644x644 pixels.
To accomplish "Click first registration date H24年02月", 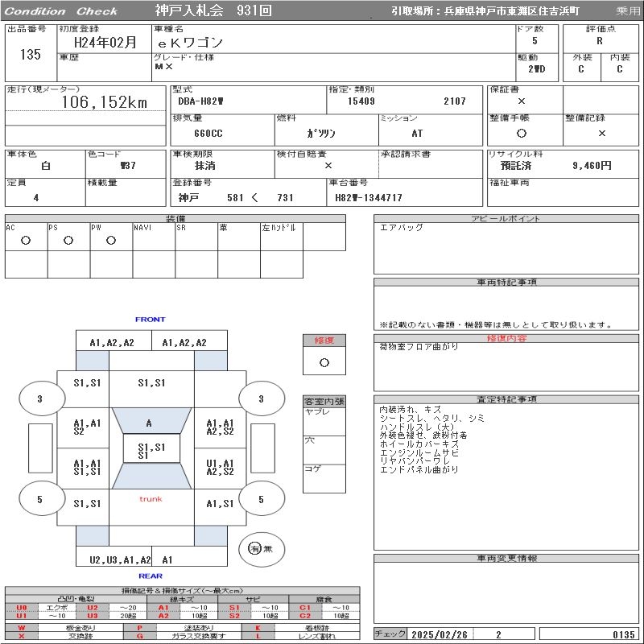I will point(105,42).
